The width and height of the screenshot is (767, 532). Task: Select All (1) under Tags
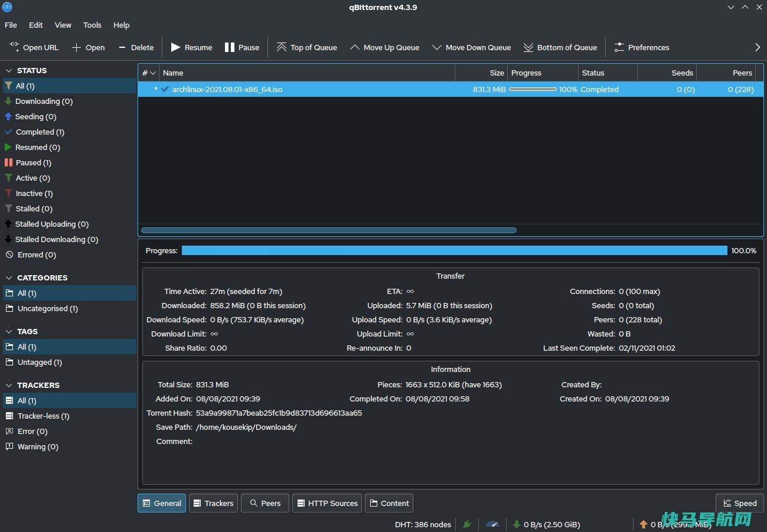[70, 347]
